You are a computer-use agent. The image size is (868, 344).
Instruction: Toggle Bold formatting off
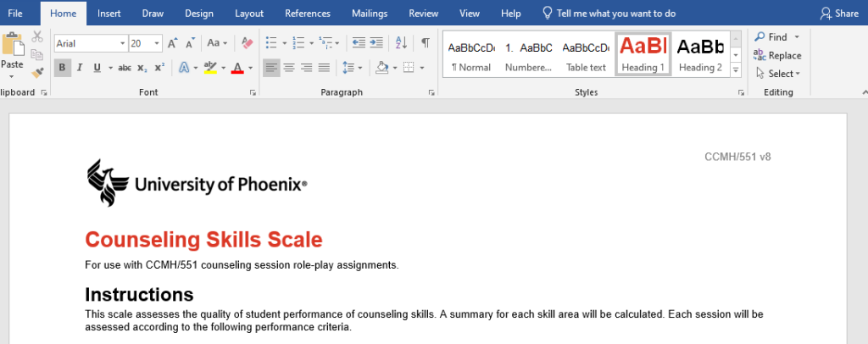[x=63, y=68]
